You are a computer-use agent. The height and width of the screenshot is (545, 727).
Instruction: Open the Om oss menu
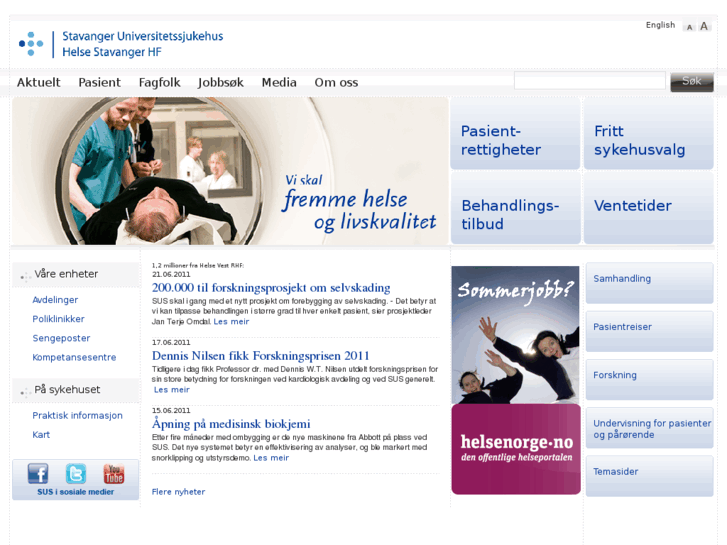(x=336, y=83)
